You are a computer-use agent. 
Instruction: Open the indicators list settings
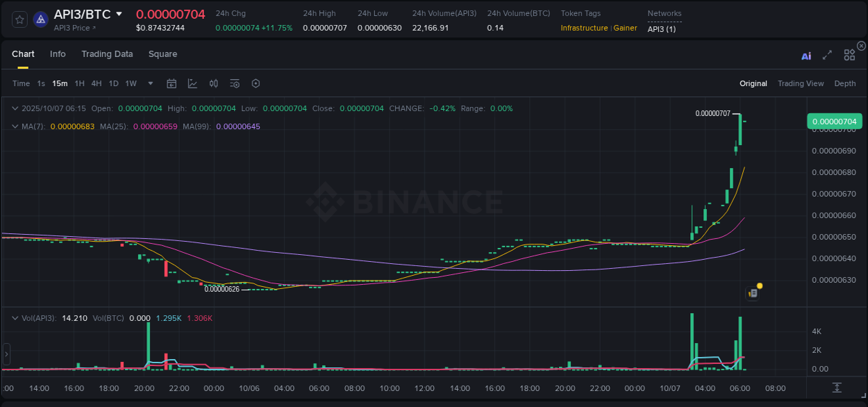click(x=234, y=83)
